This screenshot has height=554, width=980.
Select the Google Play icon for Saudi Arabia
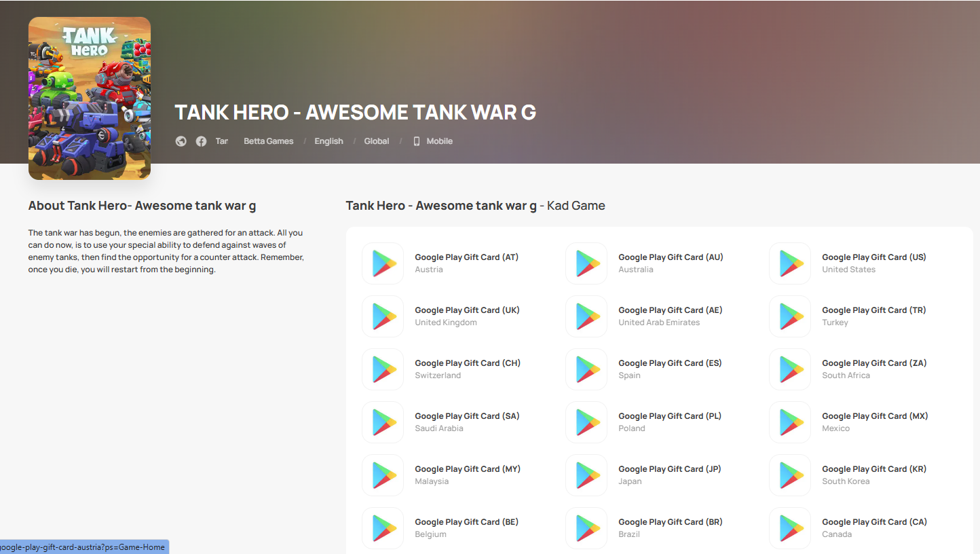383,422
